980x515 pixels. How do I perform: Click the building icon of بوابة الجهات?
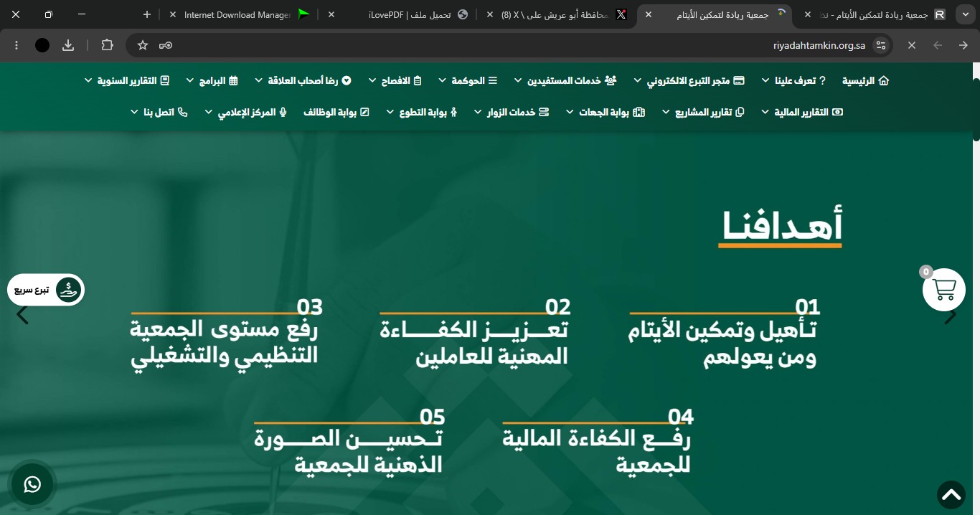click(639, 112)
